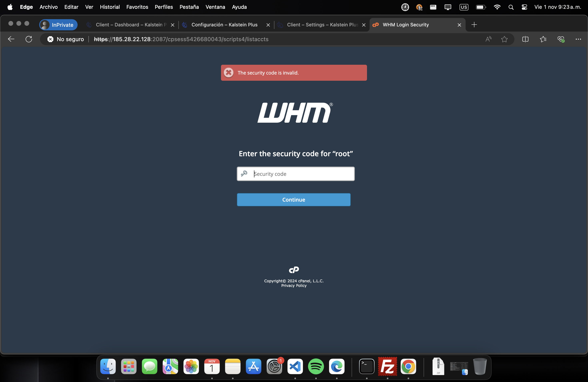This screenshot has width=588, height=382.
Task: Open the ZIP file in the Dock
Action: 438,366
